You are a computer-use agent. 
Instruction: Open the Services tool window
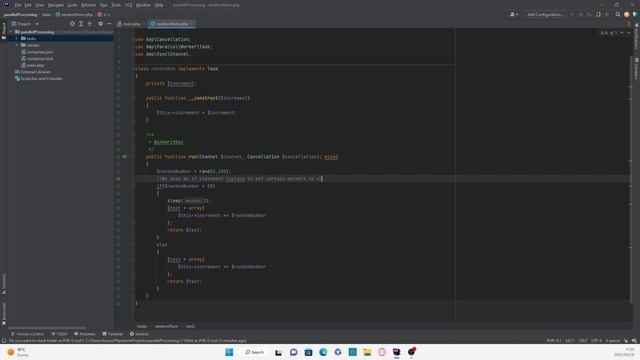click(x=139, y=334)
